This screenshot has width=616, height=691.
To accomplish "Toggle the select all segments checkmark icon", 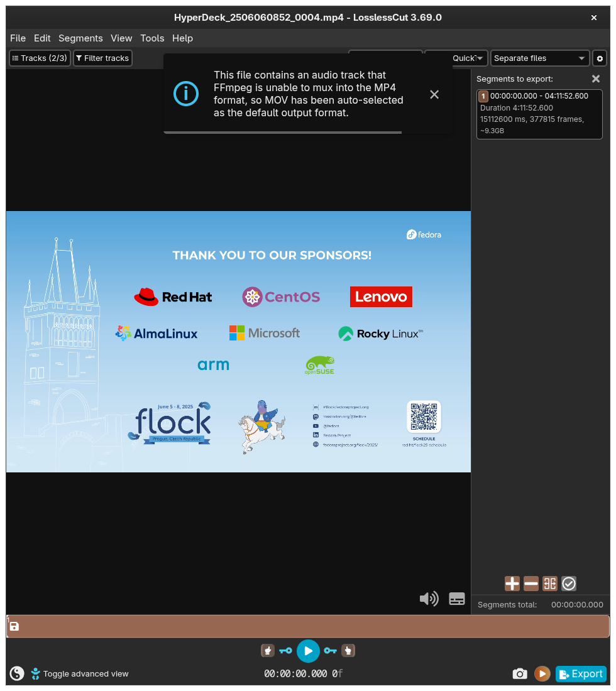I will pos(569,584).
